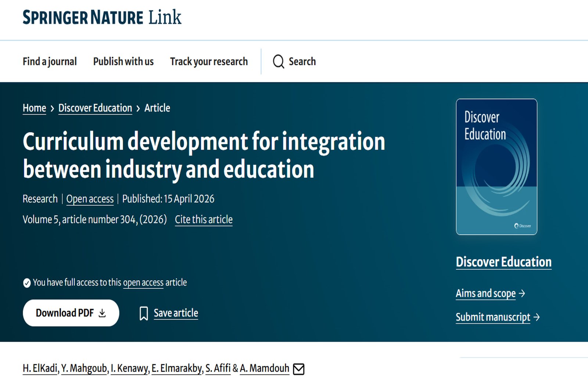Click the arrow next to Aims and scope

coord(522,294)
